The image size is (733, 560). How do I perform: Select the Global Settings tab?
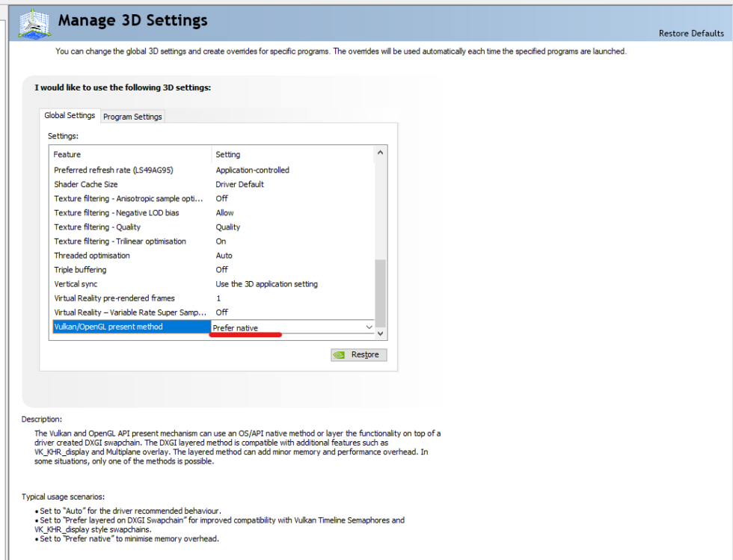coord(70,116)
